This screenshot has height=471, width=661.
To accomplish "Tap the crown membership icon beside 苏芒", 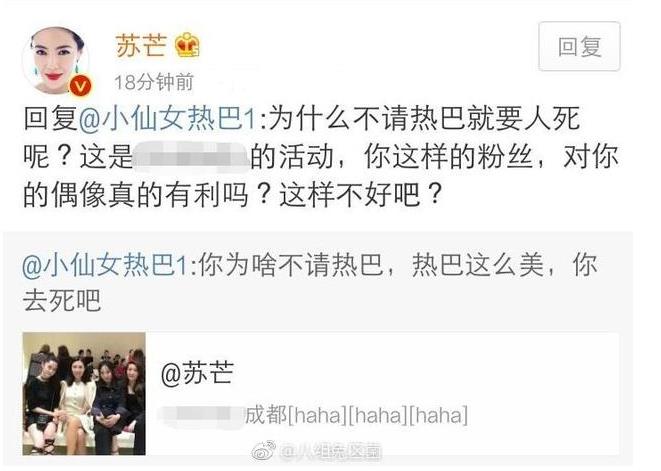I will coord(187,45).
